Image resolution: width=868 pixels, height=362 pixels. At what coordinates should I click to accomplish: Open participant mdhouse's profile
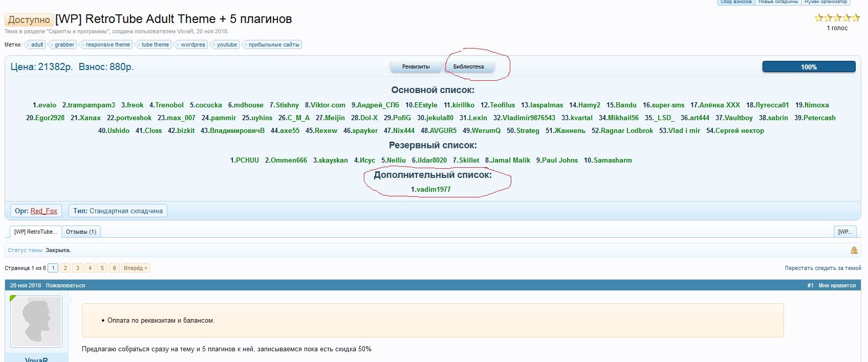tap(249, 105)
